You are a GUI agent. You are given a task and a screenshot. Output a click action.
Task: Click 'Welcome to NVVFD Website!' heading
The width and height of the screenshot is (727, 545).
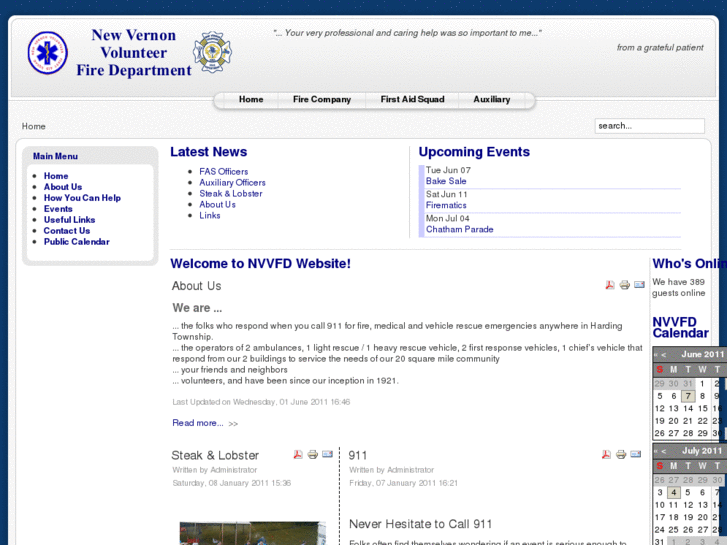[x=260, y=263]
